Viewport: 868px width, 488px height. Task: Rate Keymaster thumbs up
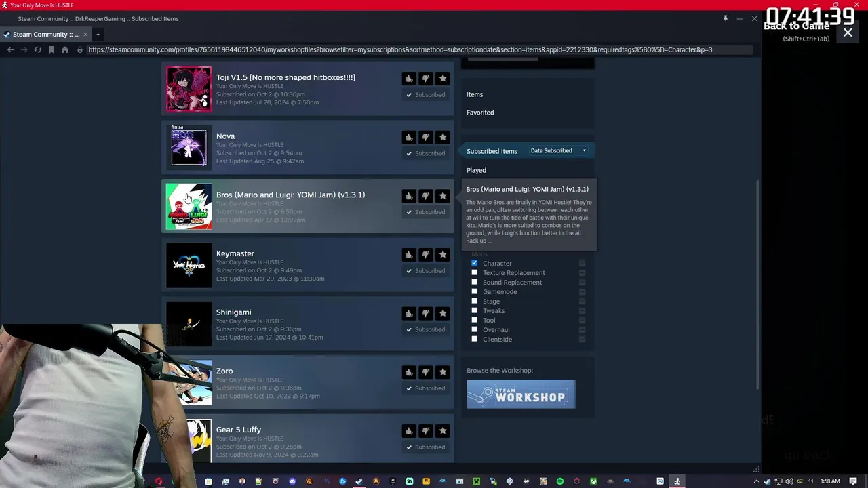point(409,255)
